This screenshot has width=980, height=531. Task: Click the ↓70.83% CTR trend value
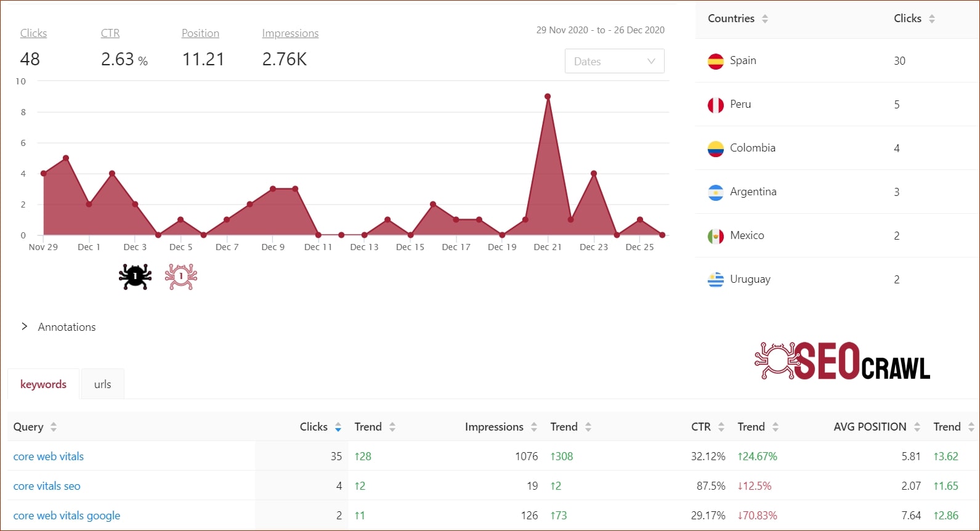click(757, 516)
